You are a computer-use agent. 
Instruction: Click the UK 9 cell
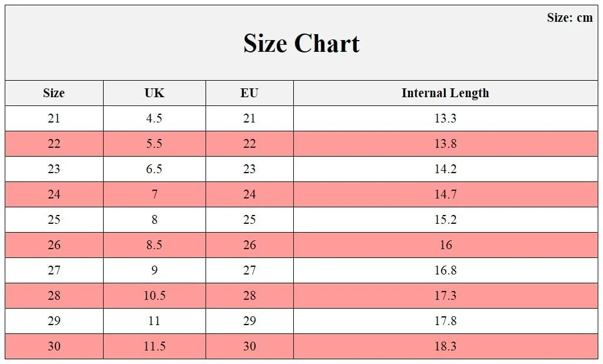(154, 270)
